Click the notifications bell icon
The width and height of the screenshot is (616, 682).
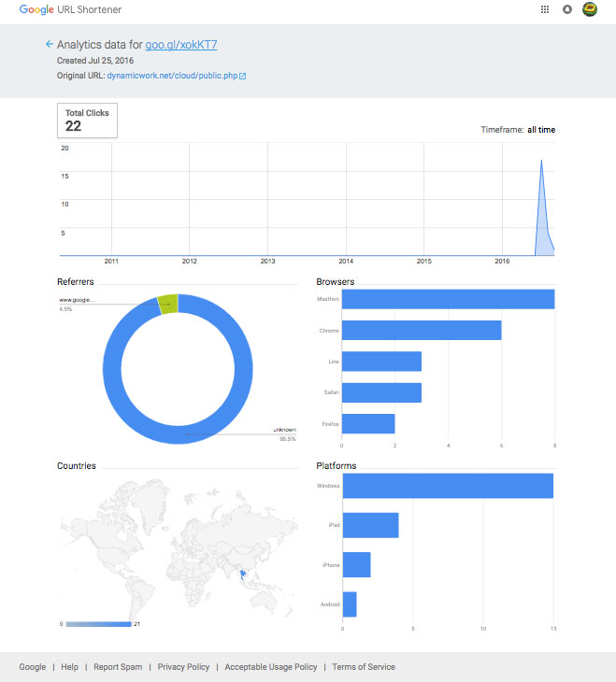tap(567, 9)
